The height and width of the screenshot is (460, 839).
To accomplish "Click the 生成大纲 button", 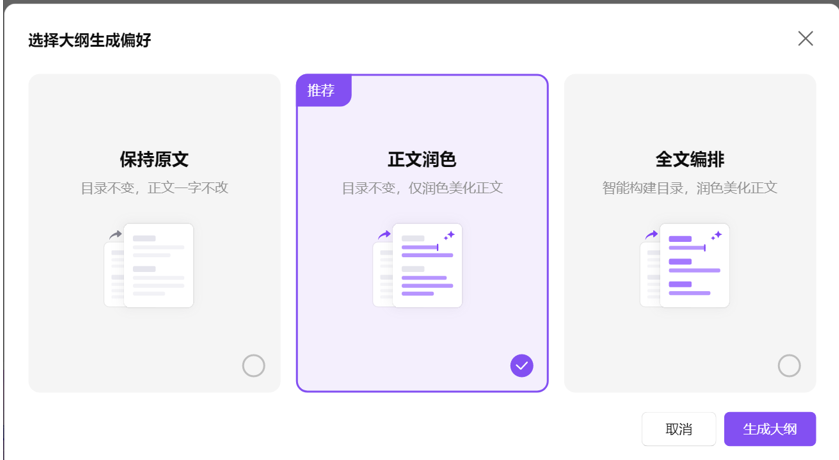I will coord(770,429).
